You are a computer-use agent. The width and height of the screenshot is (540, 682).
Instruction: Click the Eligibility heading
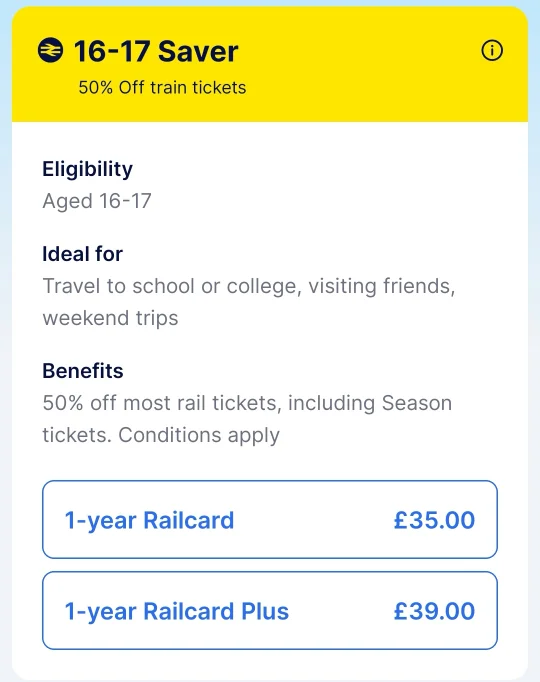point(87,169)
